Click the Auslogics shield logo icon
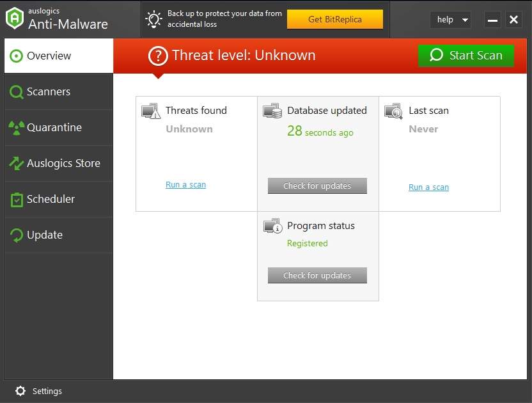 pos(15,19)
